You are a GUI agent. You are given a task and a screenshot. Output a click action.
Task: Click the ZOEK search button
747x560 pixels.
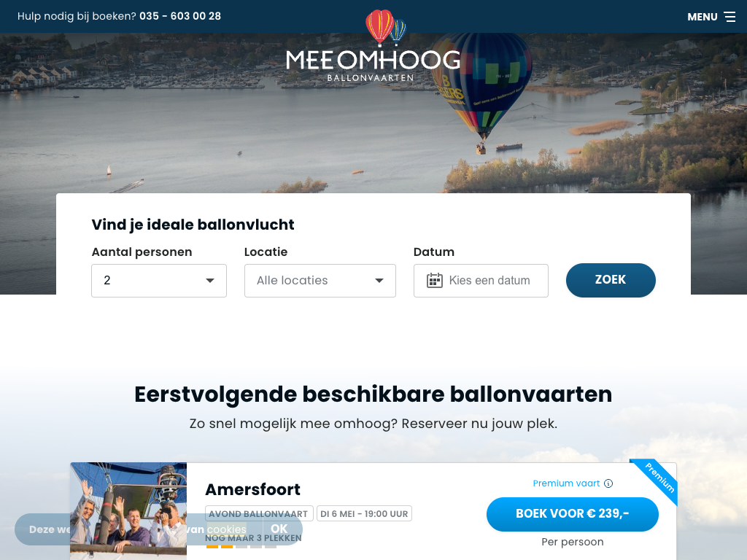[611, 280]
